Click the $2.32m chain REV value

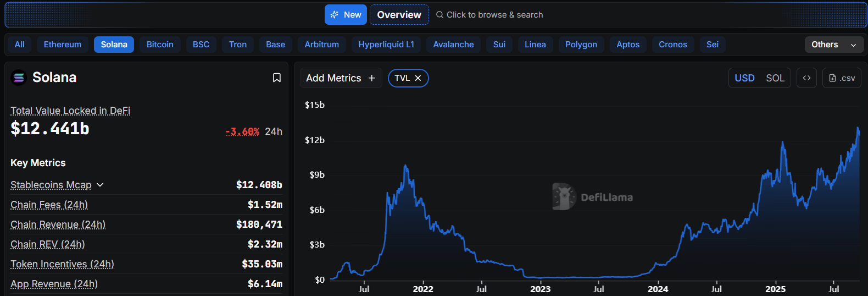click(x=265, y=244)
